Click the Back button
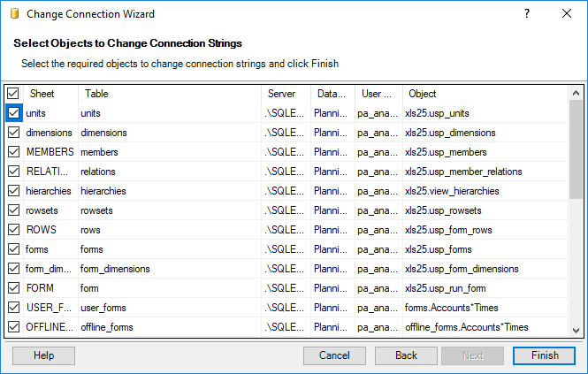The image size is (588, 374). tap(406, 355)
